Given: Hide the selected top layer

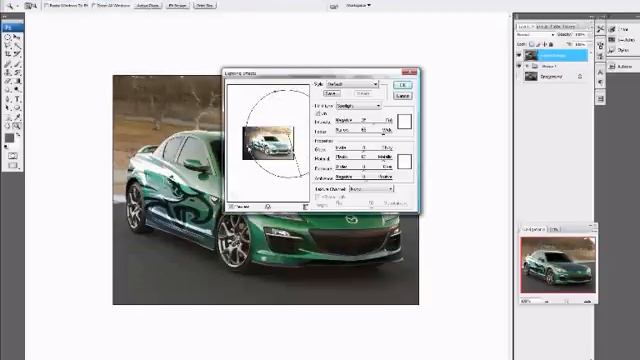Looking at the screenshot, I should pos(519,55).
